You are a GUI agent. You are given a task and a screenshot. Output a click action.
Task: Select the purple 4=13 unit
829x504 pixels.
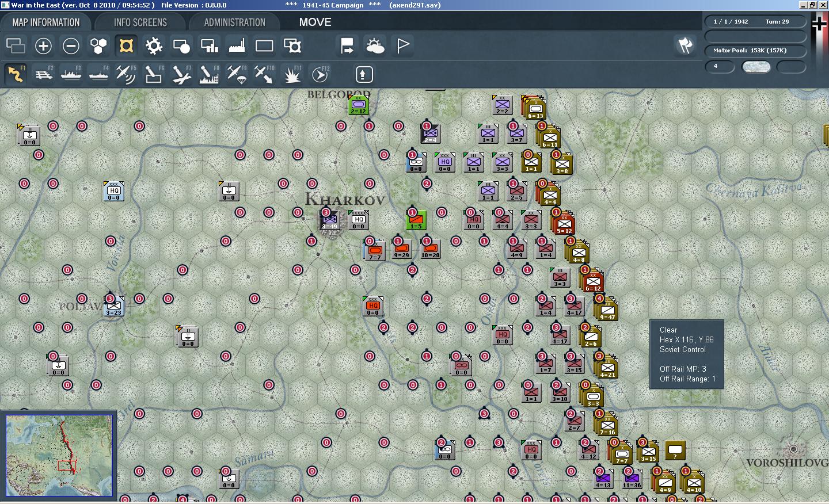[x=603, y=479]
